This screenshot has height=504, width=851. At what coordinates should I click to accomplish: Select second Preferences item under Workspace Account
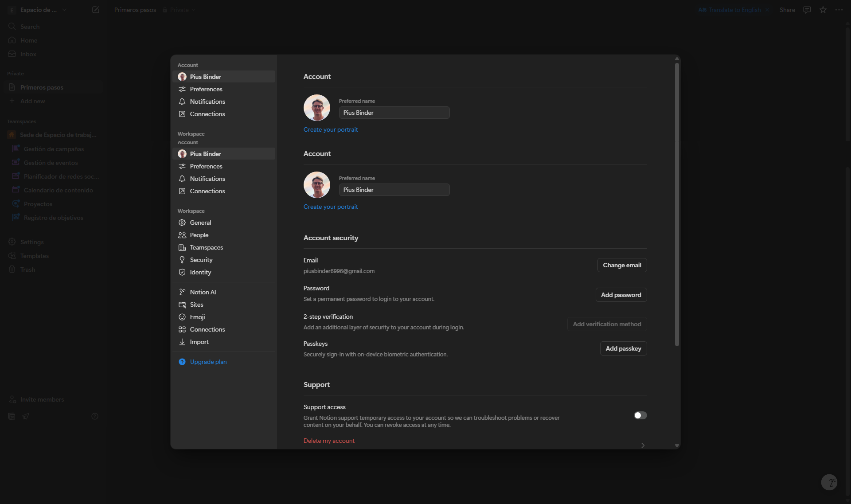tap(224, 166)
